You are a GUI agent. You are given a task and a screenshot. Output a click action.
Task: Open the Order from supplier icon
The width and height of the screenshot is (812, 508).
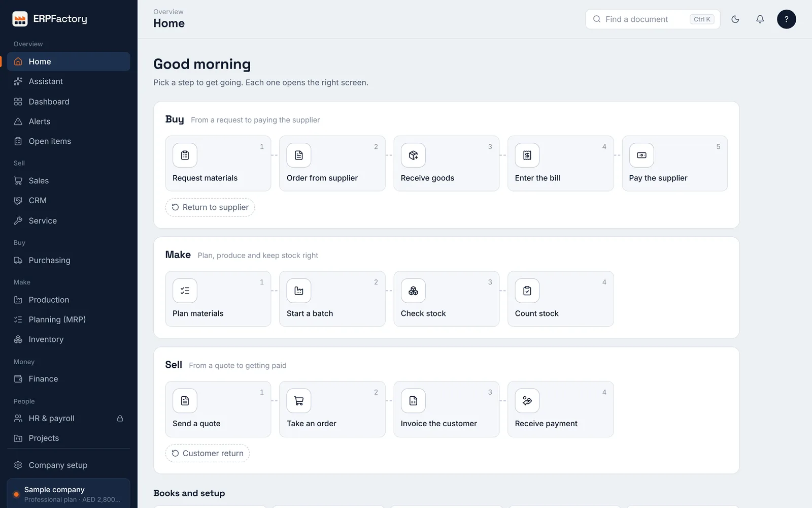[299, 155]
